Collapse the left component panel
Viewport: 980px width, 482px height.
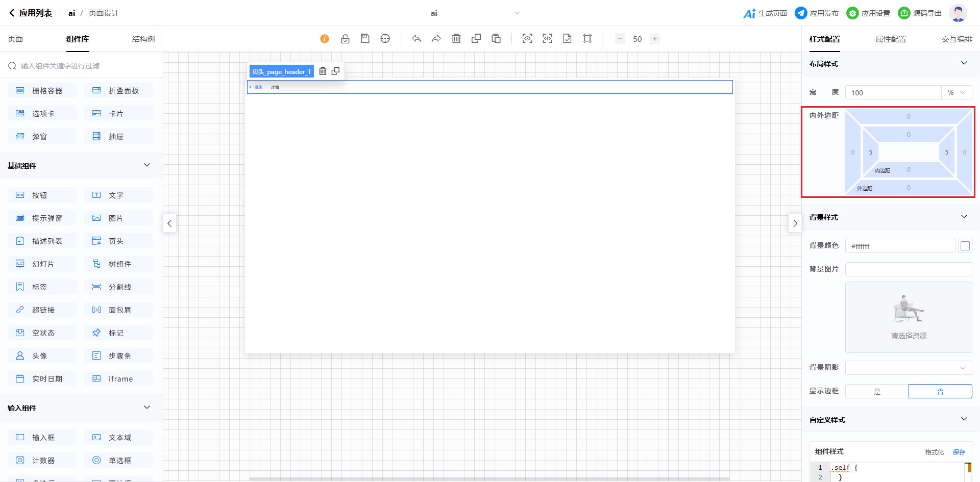(x=170, y=223)
